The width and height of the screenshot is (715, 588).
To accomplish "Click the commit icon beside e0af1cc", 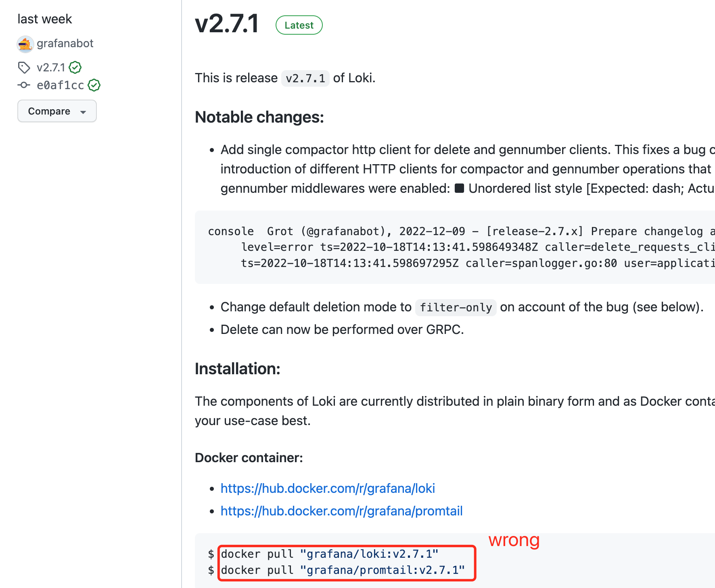I will coord(24,85).
